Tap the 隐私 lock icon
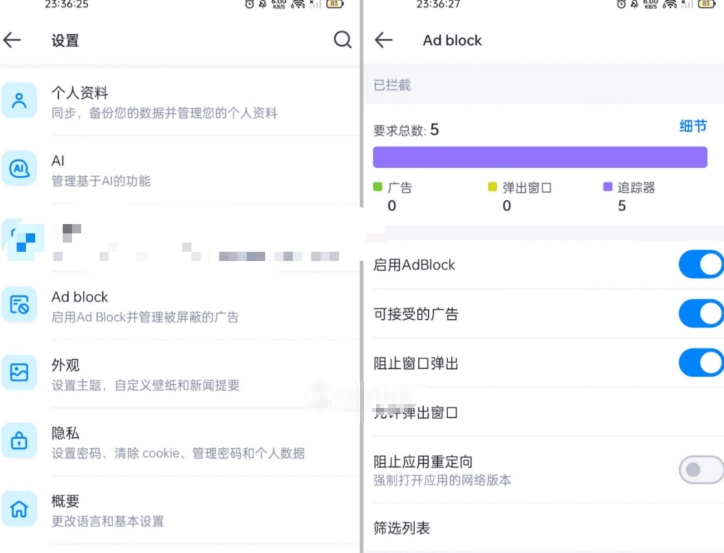The width and height of the screenshot is (724, 553). point(19,441)
